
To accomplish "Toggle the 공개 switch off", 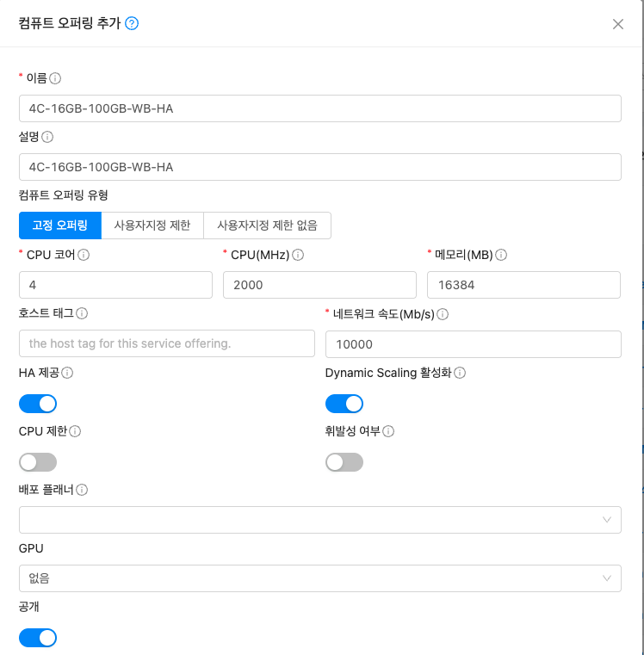I will click(x=38, y=638).
